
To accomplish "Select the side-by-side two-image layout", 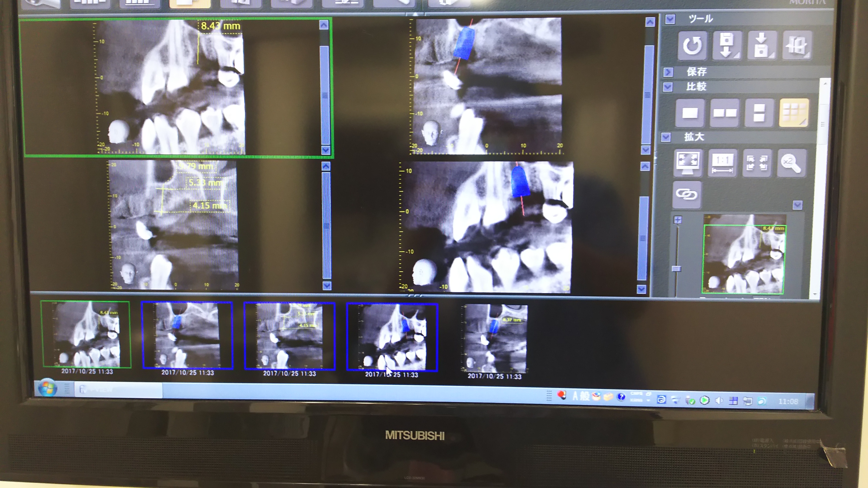I will tap(724, 113).
